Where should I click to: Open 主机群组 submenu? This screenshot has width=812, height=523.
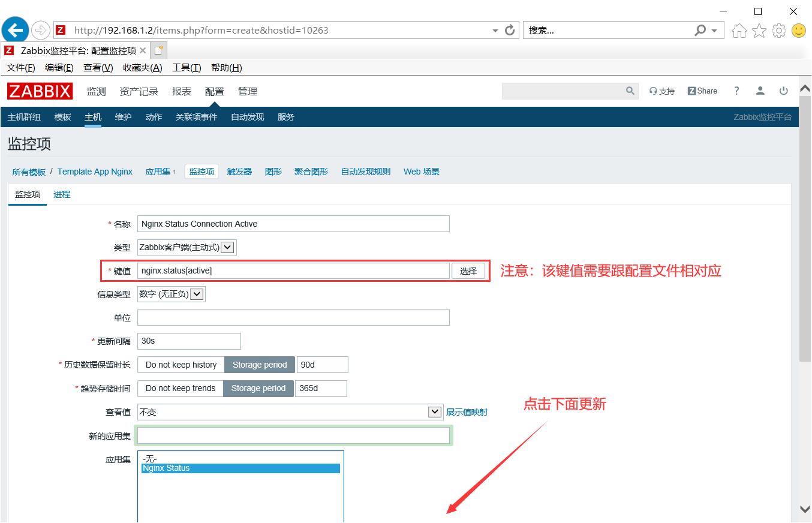pyautogui.click(x=24, y=117)
